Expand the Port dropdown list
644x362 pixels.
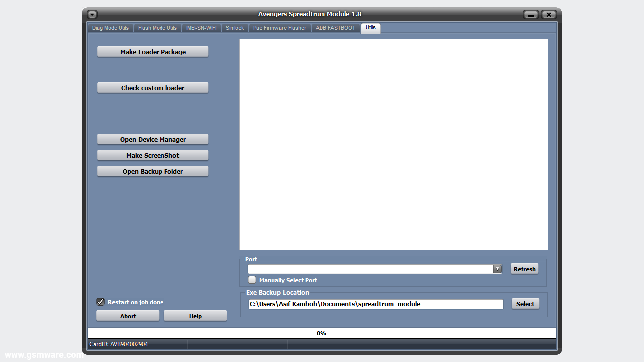(x=497, y=268)
